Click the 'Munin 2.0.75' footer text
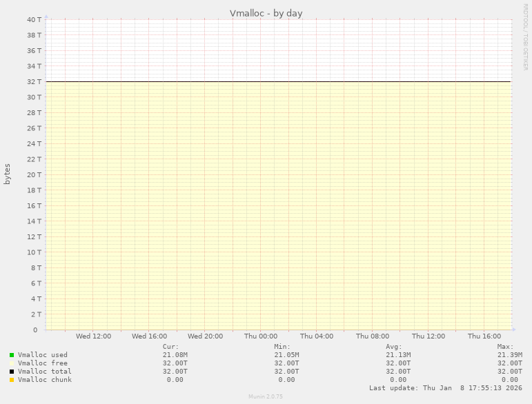The height and width of the screenshot is (404, 532). [266, 397]
